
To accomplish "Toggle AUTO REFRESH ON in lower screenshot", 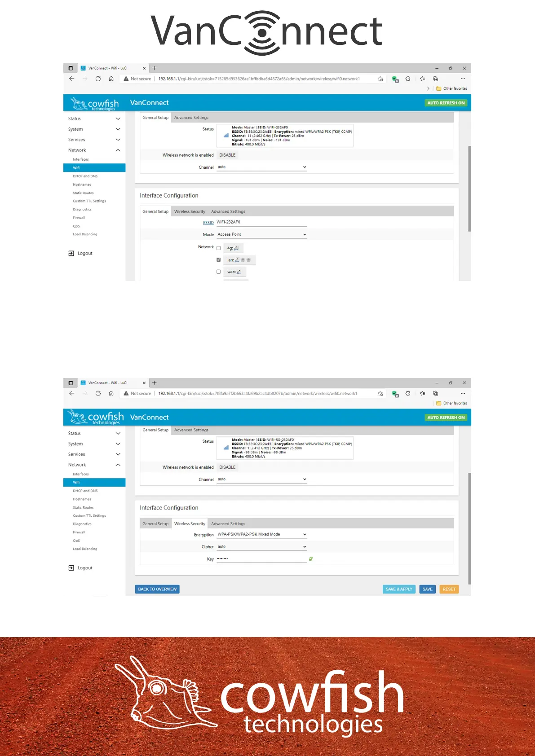I will (446, 418).
